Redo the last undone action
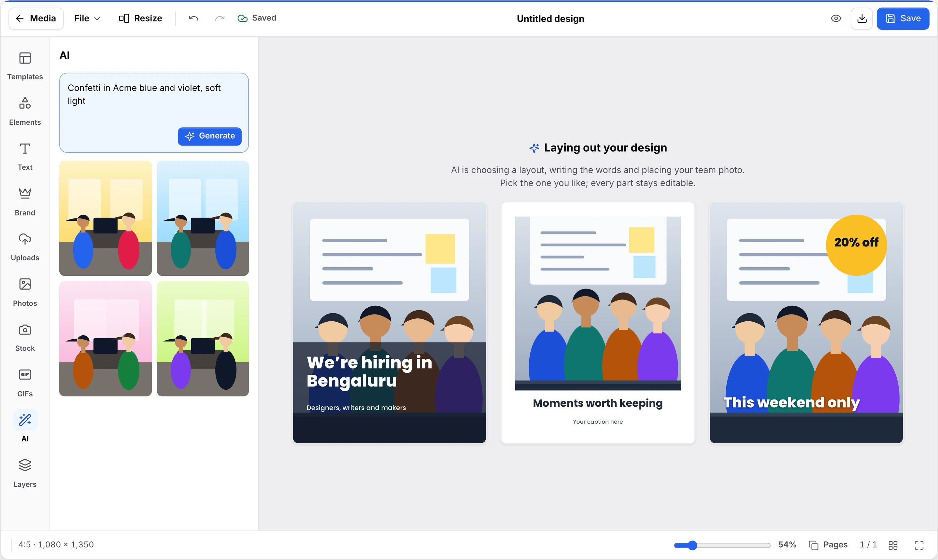The height and width of the screenshot is (560, 938). [x=220, y=18]
